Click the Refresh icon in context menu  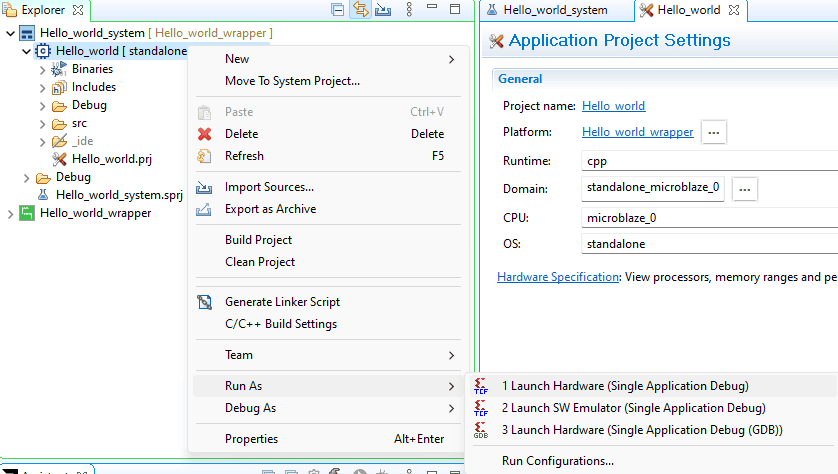pyautogui.click(x=205, y=156)
